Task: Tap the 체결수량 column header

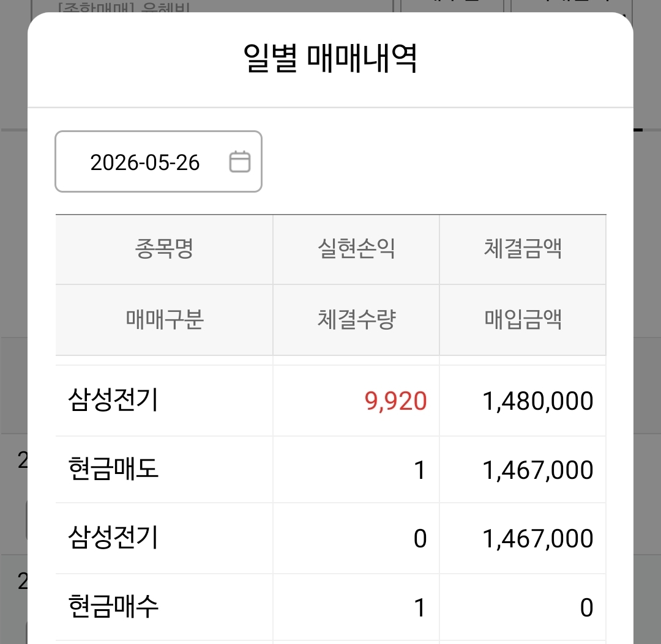Action: [356, 320]
